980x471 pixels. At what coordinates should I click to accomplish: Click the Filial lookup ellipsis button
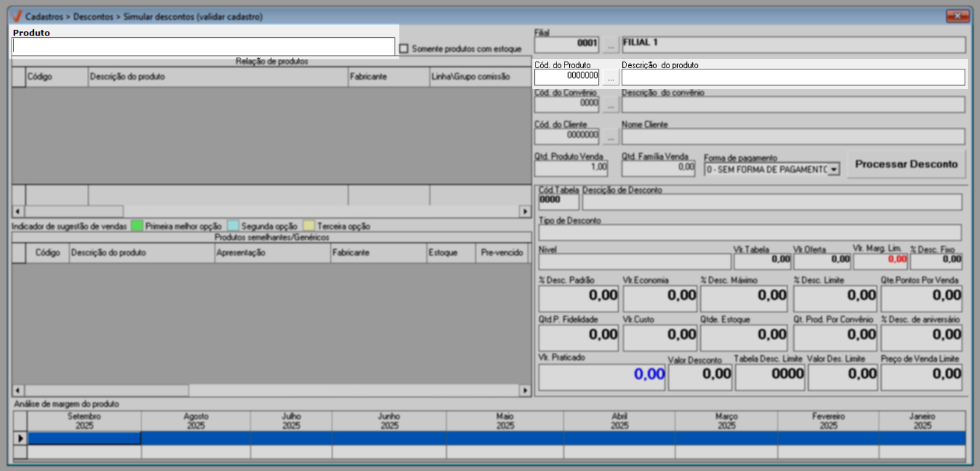[x=610, y=44]
